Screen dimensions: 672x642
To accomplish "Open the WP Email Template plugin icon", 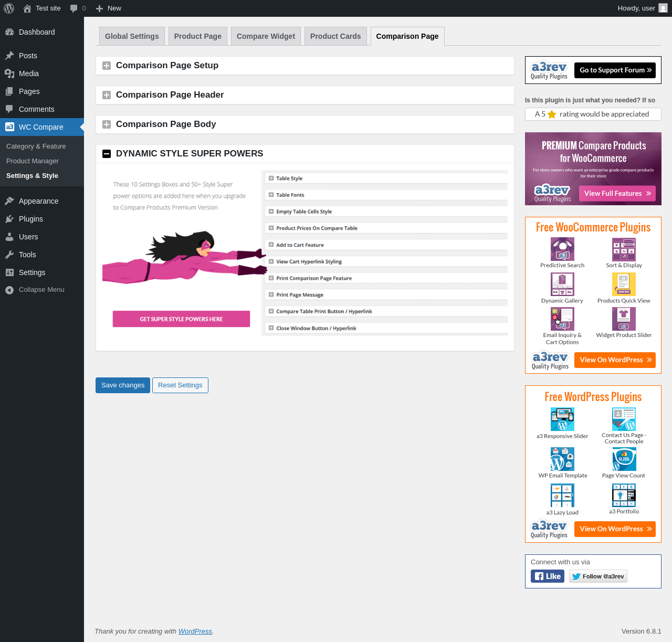I will pyautogui.click(x=562, y=459).
